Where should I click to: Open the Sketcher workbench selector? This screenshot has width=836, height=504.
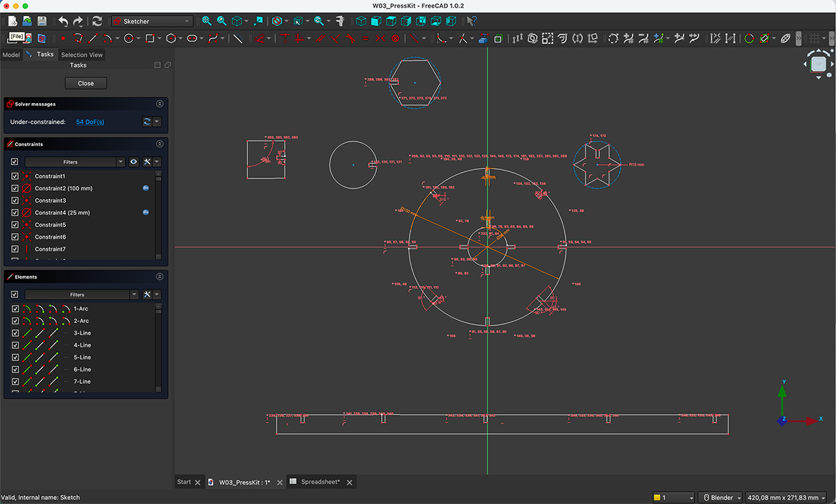coord(151,21)
